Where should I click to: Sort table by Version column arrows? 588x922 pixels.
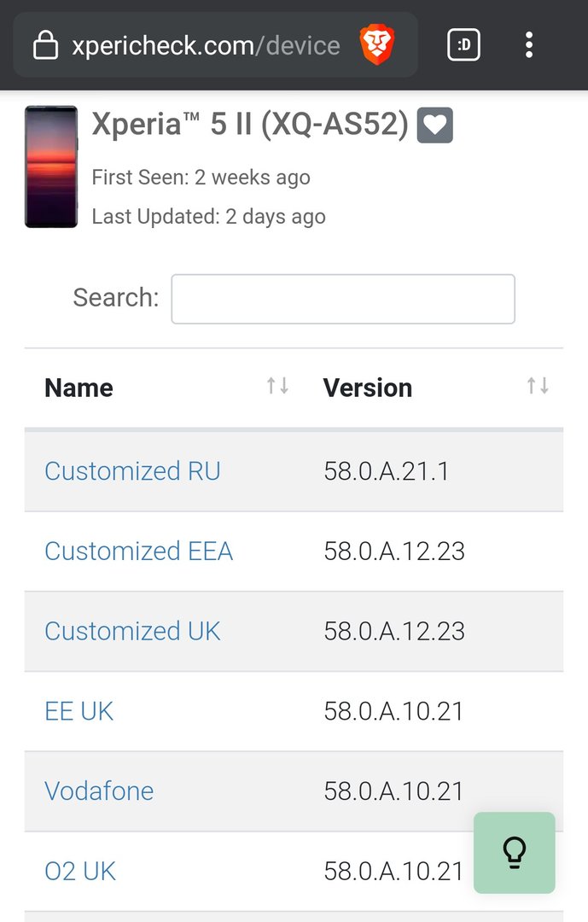point(538,386)
